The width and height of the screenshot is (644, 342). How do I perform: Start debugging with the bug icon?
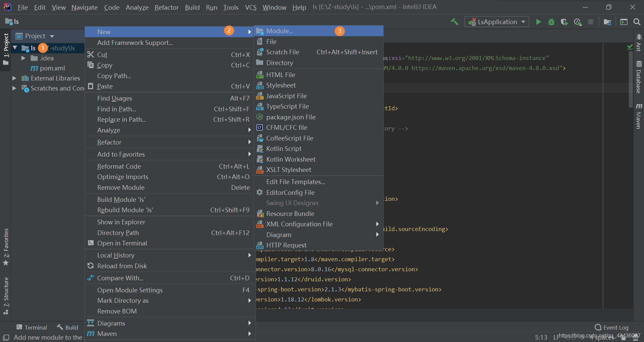pyautogui.click(x=551, y=22)
